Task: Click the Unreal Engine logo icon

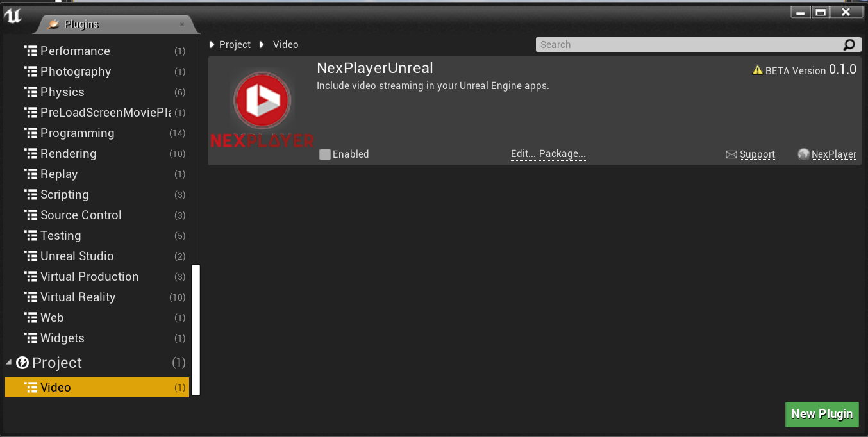Action: coord(12,15)
